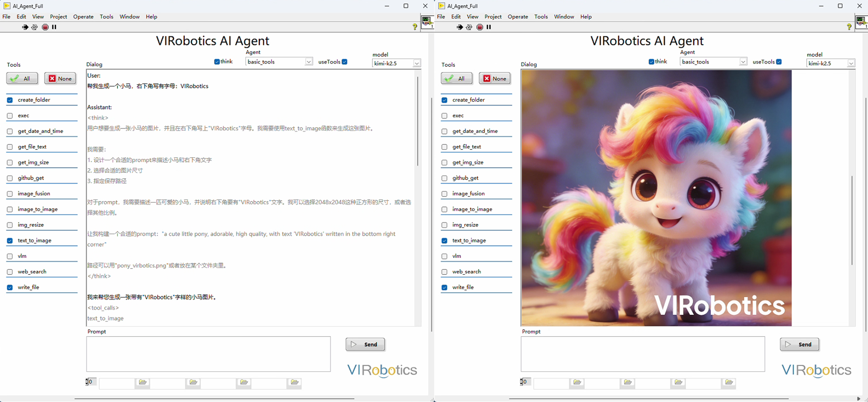This screenshot has width=868, height=402.
Task: Open Agent basic_tools dropdown in left window
Action: [308, 62]
